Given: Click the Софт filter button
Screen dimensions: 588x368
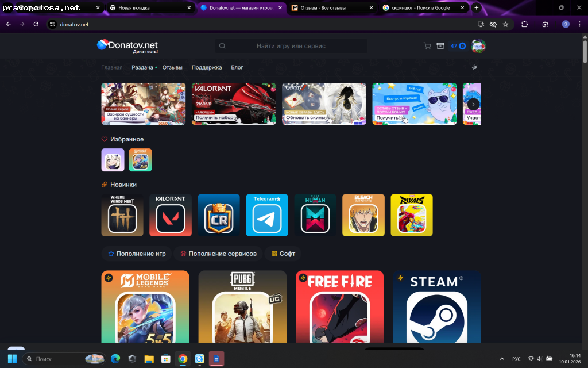Looking at the screenshot, I should [x=283, y=254].
